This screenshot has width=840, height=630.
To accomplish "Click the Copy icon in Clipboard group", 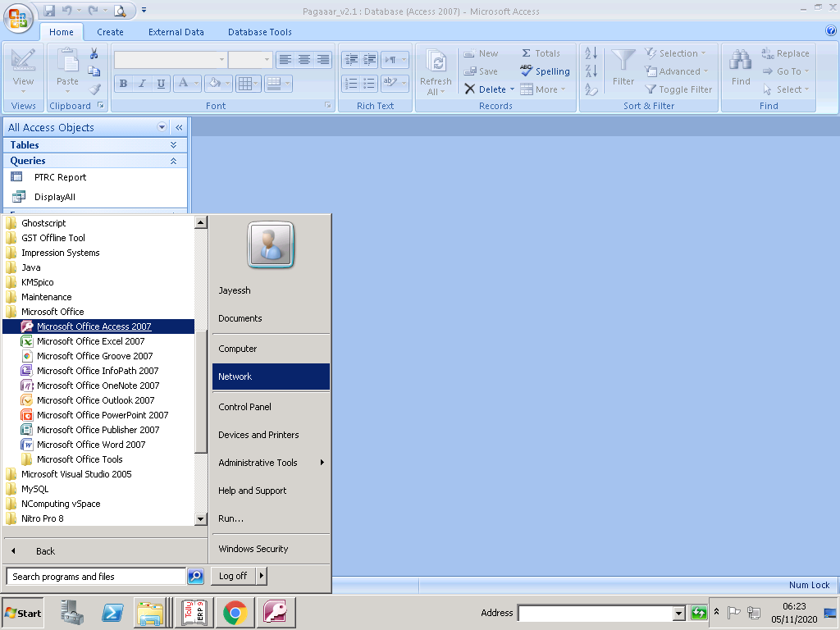I will pyautogui.click(x=94, y=71).
